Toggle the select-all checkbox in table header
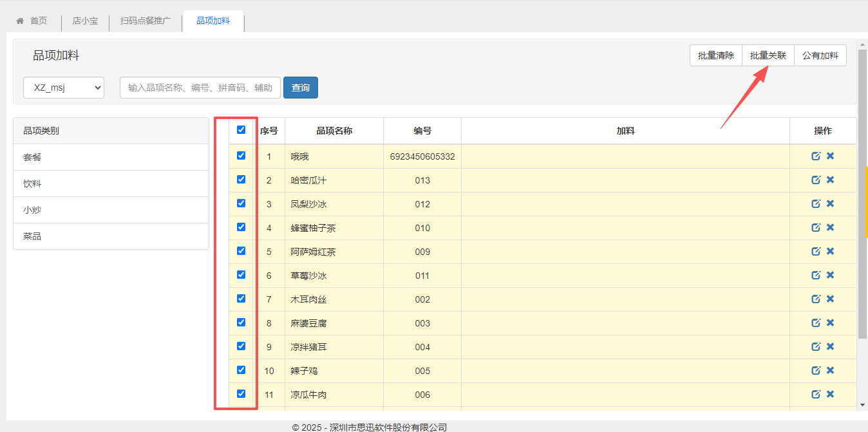The image size is (868, 432). (241, 130)
